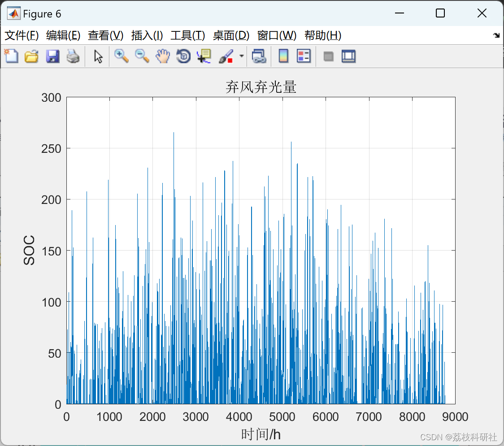Turn on the Data Cursor tool
Image resolution: width=504 pixels, height=446 pixels.
[x=204, y=56]
